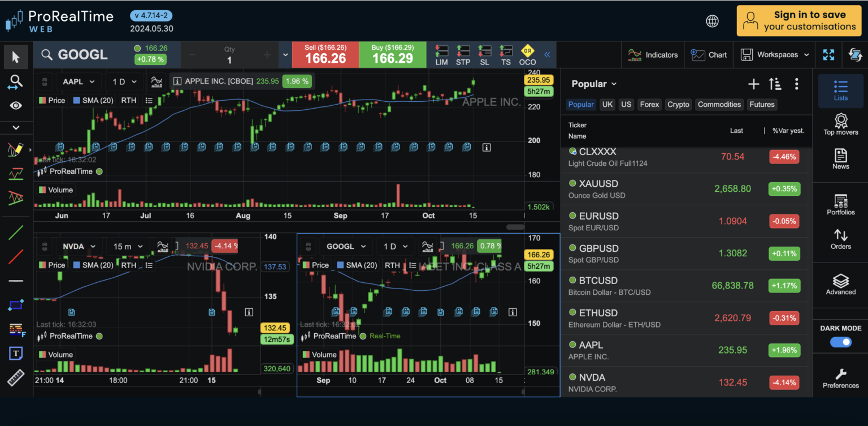This screenshot has width=868, height=426.
Task: Select the zoom magnifier tool in the left toolbar
Action: [16, 82]
